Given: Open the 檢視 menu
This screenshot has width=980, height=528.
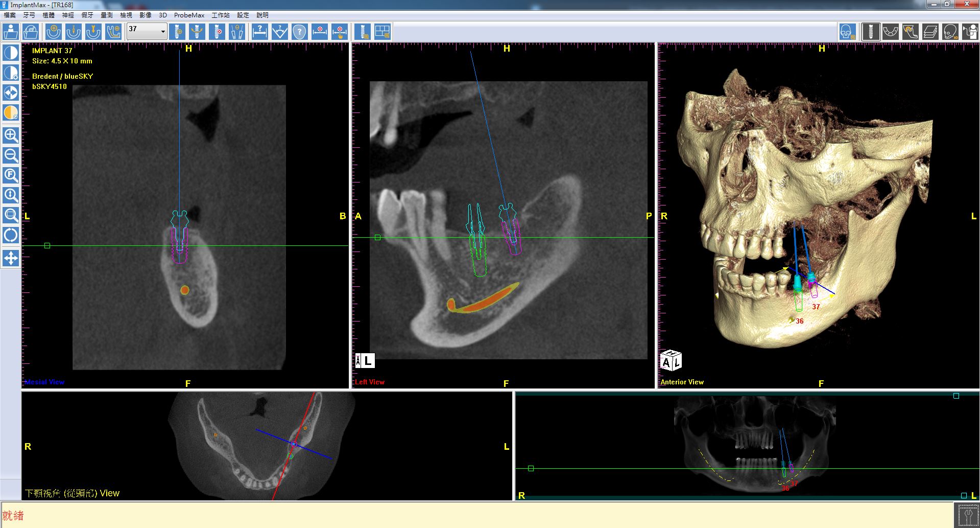Looking at the screenshot, I should click(x=126, y=15).
